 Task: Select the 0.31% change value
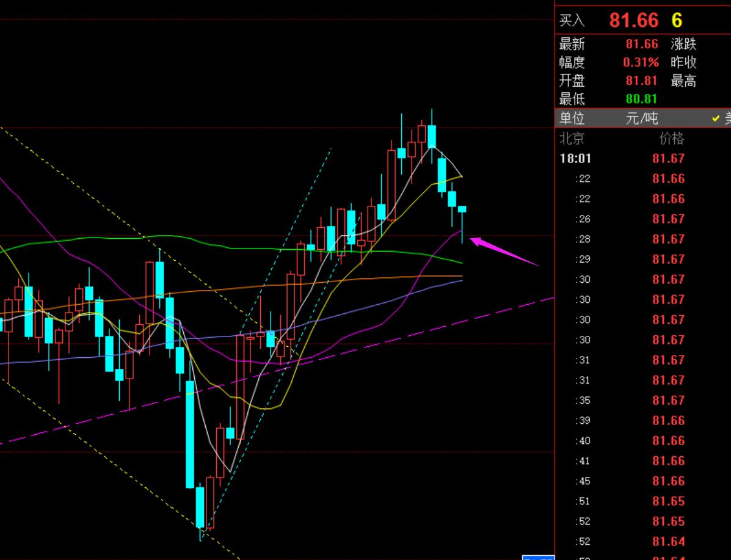[x=641, y=62]
